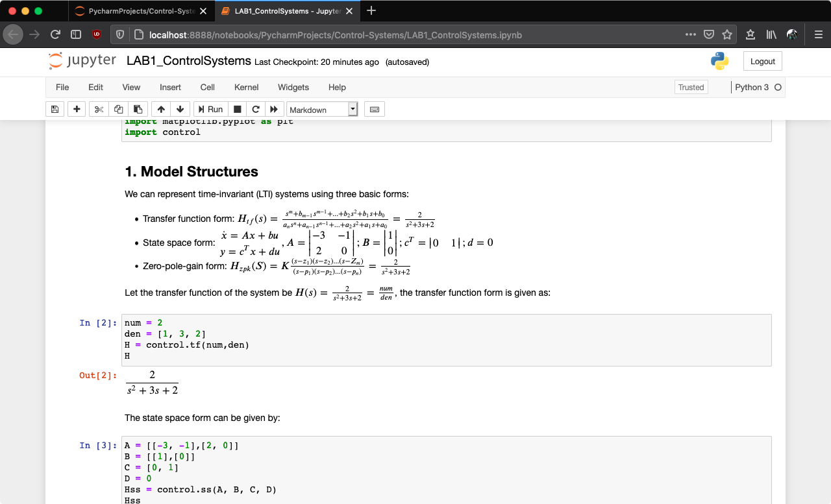Viewport: 831px width, 504px height.
Task: Log out using the Logout button
Action: (x=762, y=61)
